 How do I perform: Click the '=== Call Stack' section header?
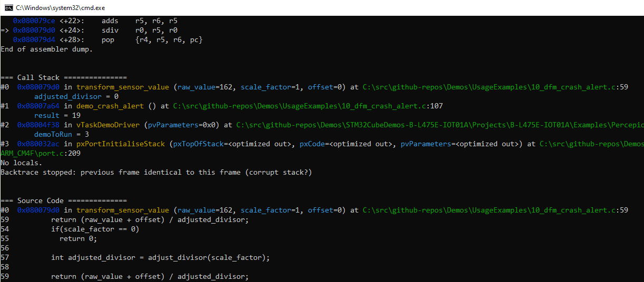click(x=63, y=77)
